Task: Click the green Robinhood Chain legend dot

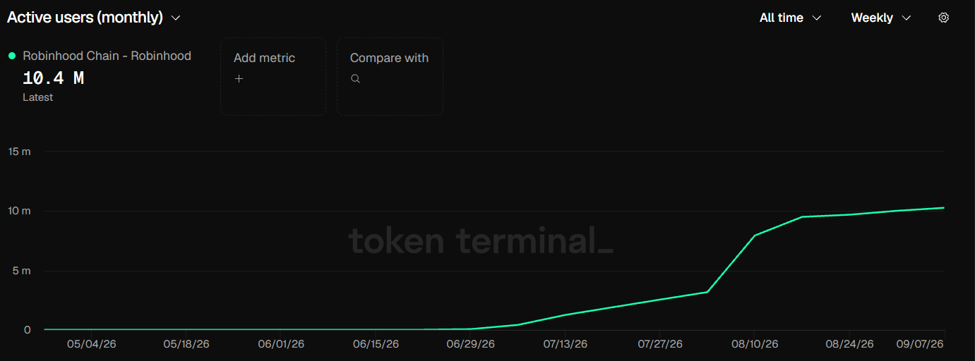Action: click(x=12, y=56)
